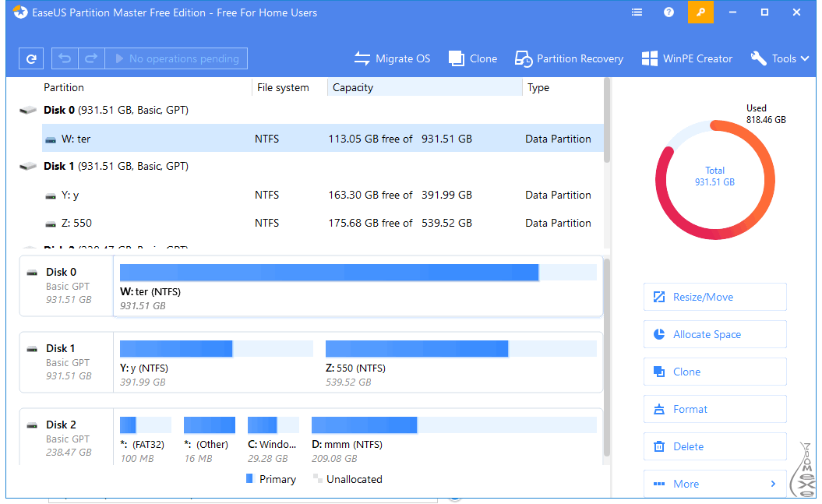Click the Format button
This screenshot has width=822, height=504.
tap(715, 409)
